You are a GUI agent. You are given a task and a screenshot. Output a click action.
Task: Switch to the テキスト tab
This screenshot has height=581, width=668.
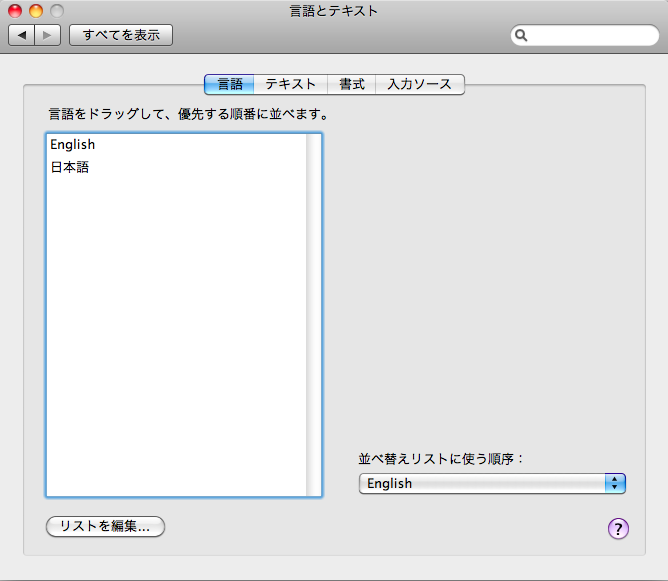point(290,84)
